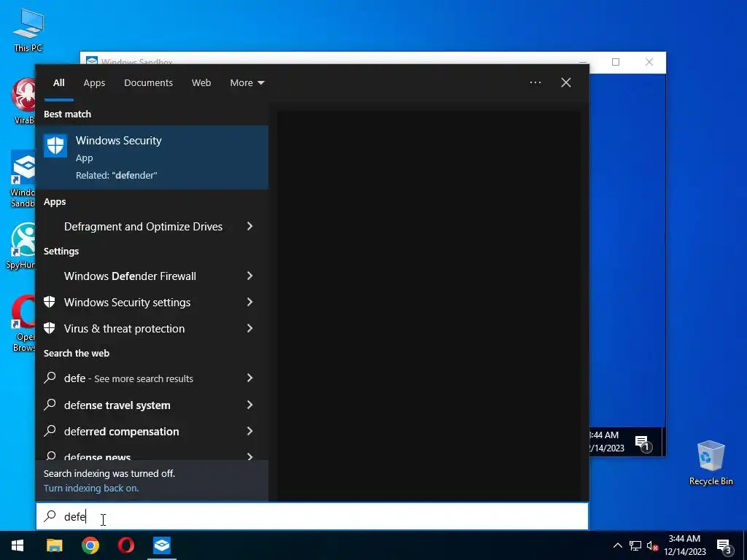Open Defragment and Optimize Drives result

click(x=143, y=226)
